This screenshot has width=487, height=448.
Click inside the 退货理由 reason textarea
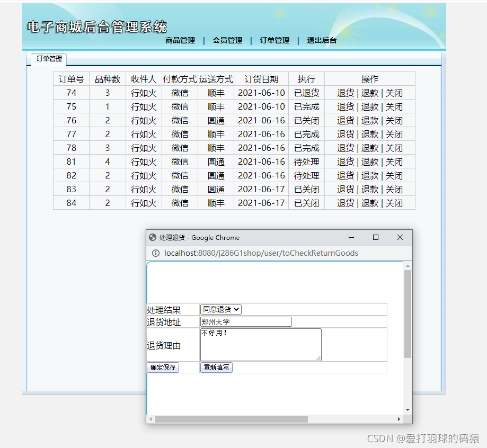click(260, 344)
